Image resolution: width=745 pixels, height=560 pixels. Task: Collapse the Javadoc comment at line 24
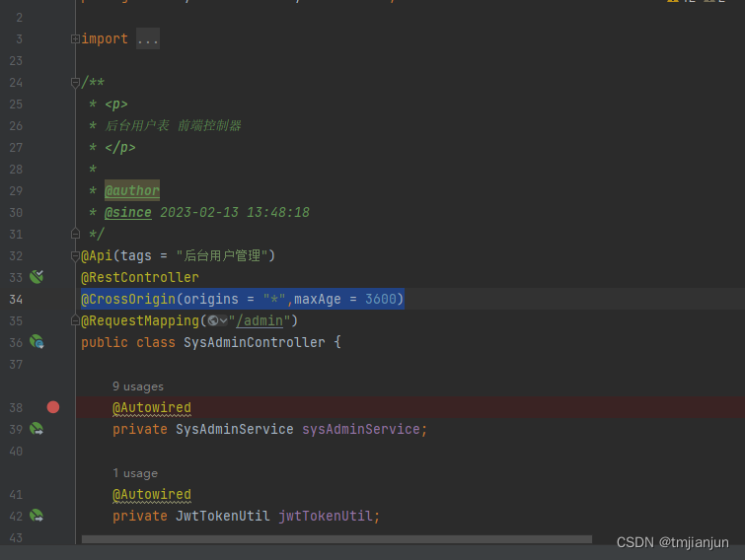(x=75, y=83)
